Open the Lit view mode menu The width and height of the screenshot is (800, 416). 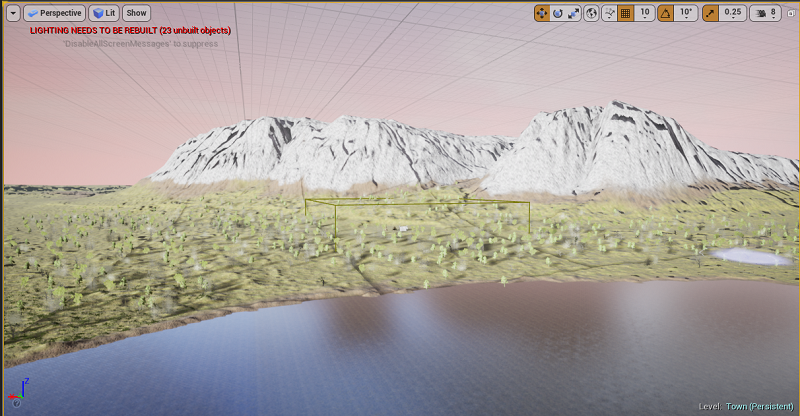104,13
